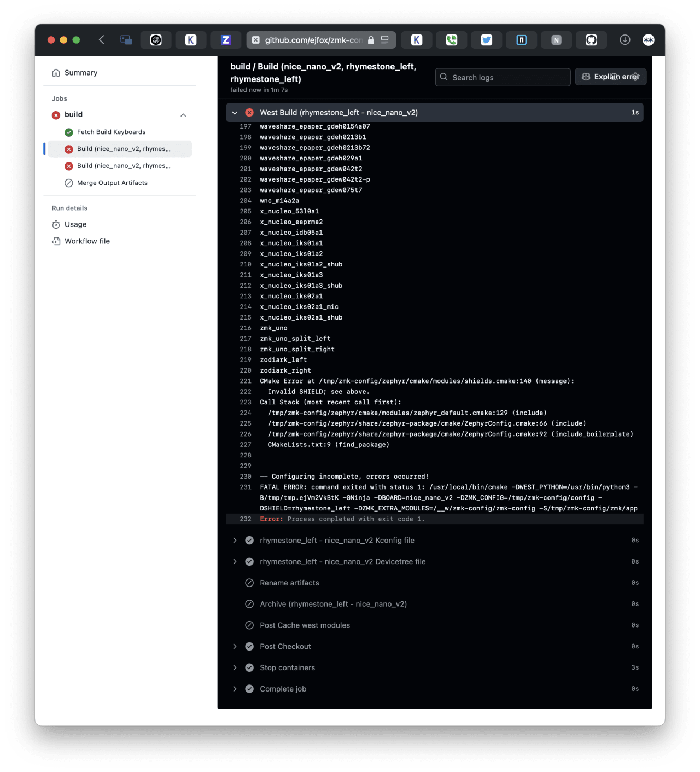Click inside the Search logs field
The height and width of the screenshot is (772, 700).
click(x=502, y=77)
